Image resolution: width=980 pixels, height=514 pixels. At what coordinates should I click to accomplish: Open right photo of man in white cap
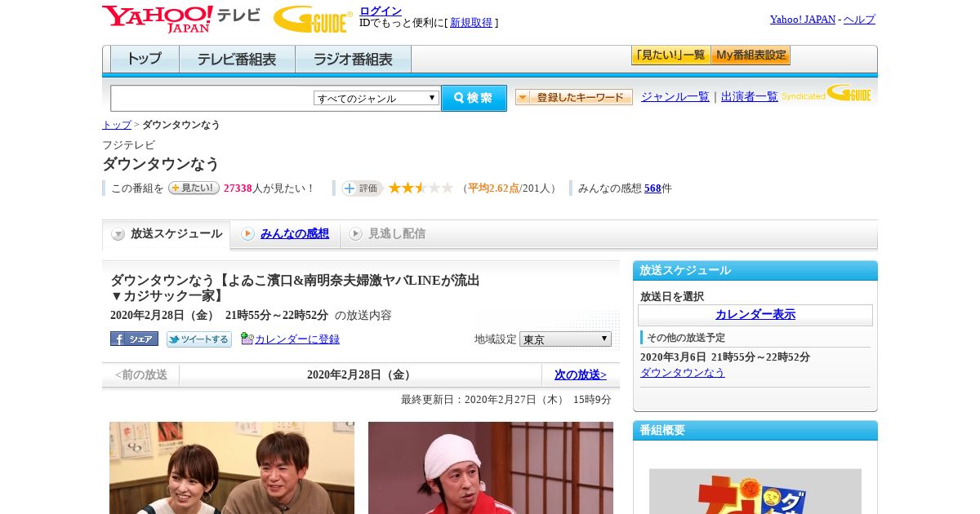click(x=491, y=467)
